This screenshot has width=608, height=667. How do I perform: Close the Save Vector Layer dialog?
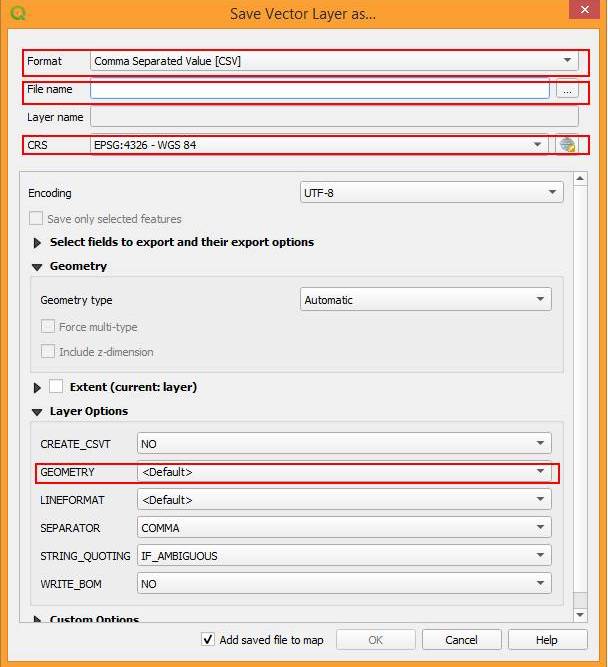[x=585, y=9]
